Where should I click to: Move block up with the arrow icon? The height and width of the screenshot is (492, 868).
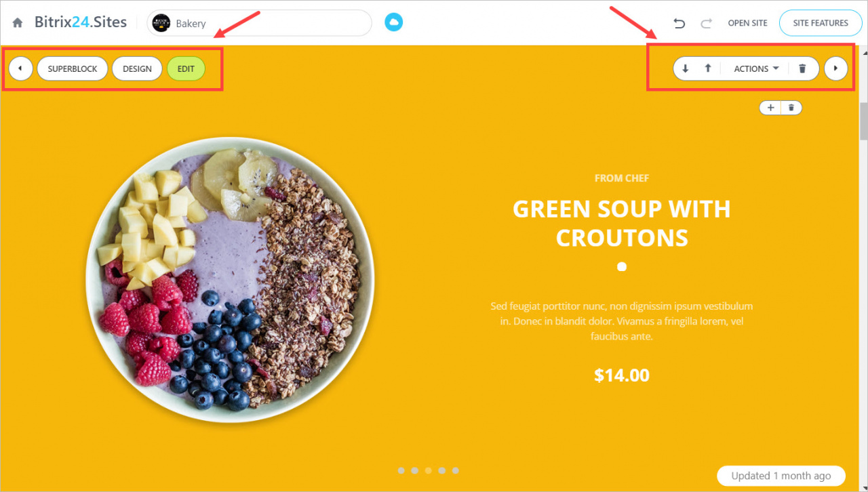708,68
